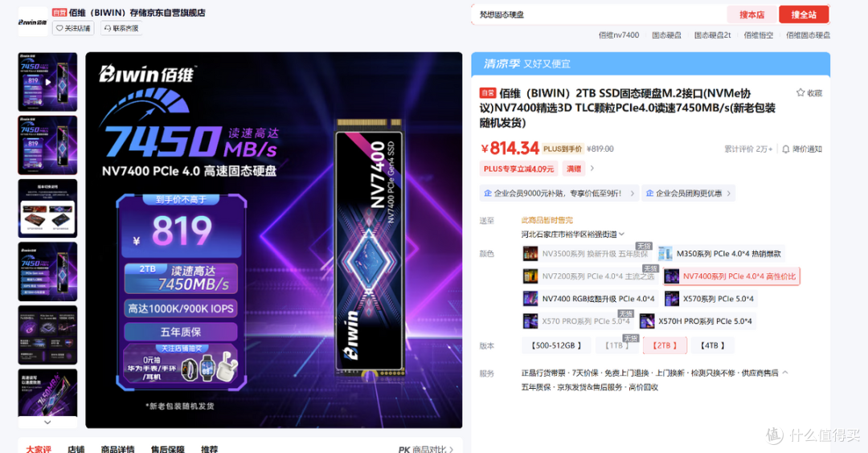Search within this store 搜本店
The width and height of the screenshot is (868, 453).
(x=751, y=15)
